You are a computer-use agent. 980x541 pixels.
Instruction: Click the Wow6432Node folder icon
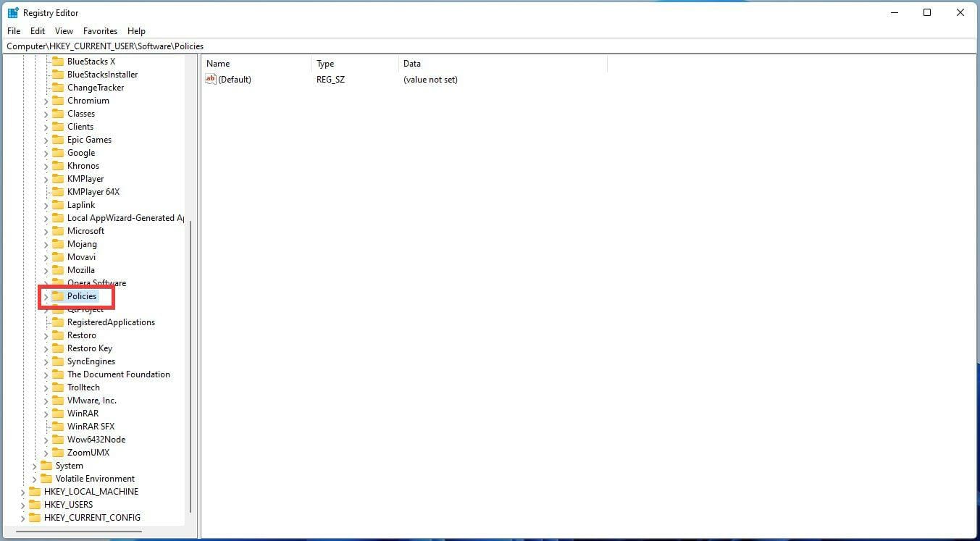(58, 439)
